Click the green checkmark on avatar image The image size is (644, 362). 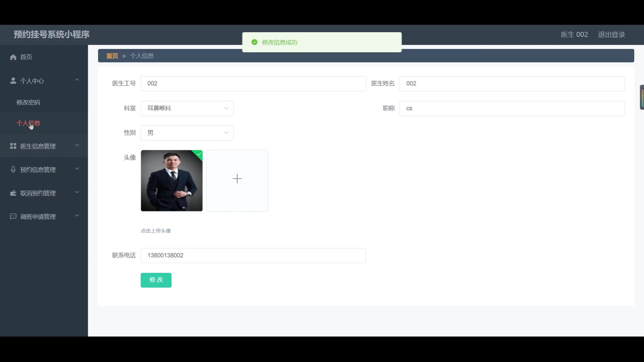tap(199, 154)
